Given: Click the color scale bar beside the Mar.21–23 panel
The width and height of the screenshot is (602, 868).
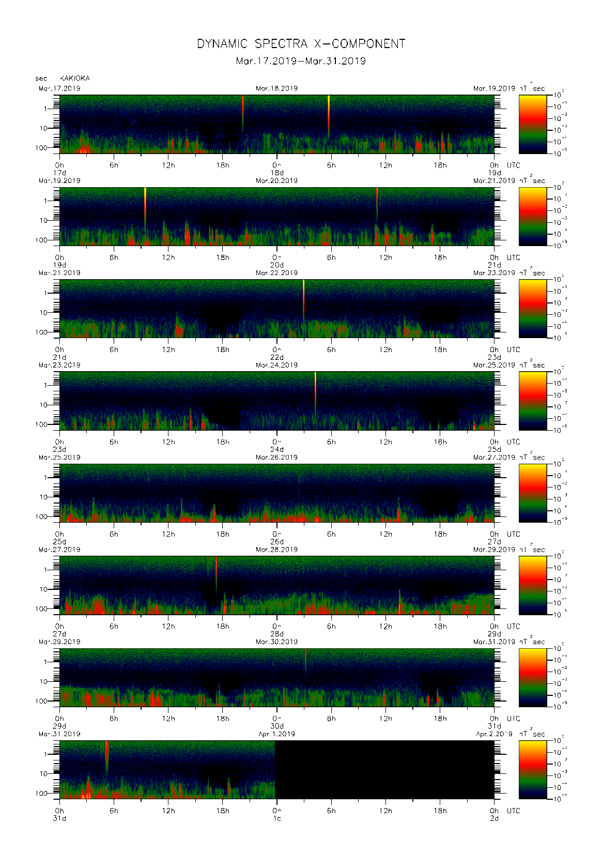Looking at the screenshot, I should click(533, 309).
